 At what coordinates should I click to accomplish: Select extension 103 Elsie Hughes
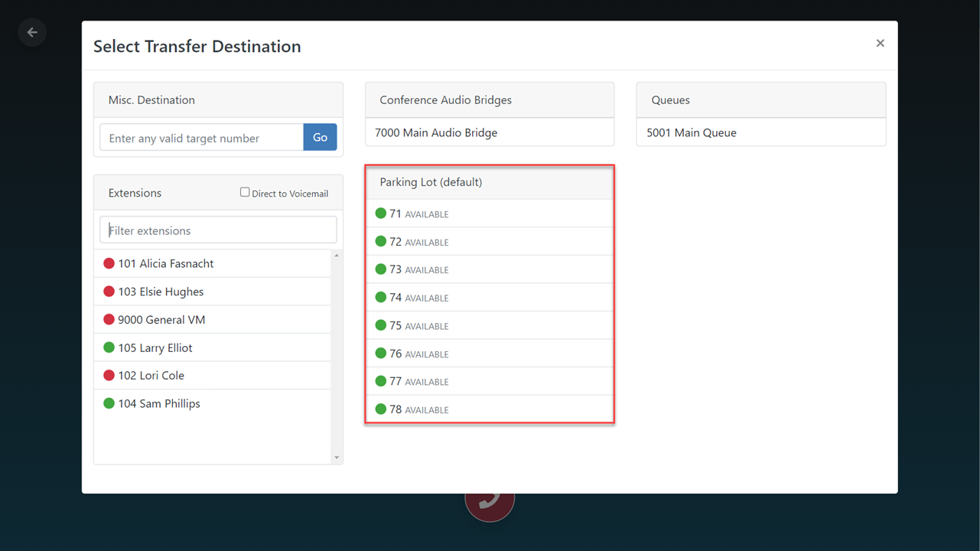161,292
